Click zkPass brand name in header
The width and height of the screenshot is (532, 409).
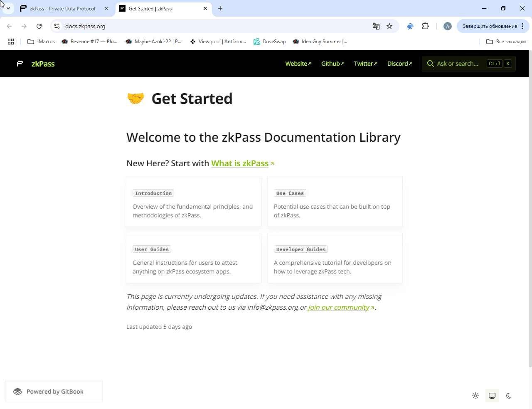(43, 64)
